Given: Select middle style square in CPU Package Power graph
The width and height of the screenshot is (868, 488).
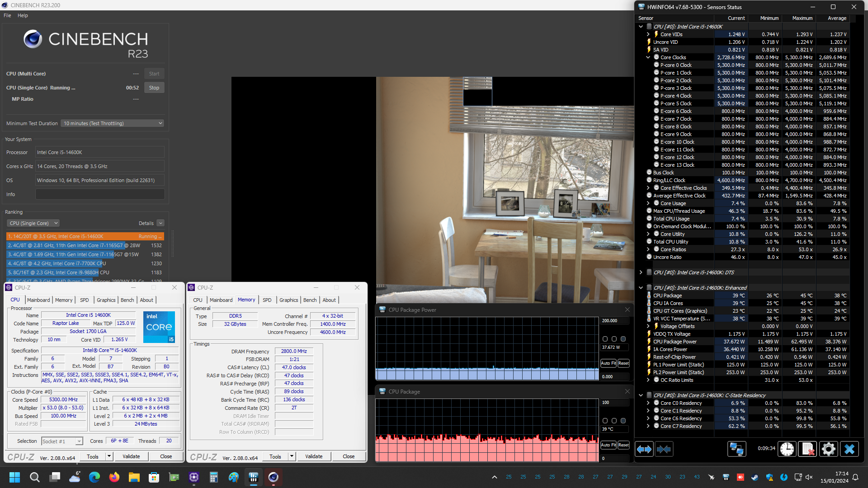Looking at the screenshot, I should pyautogui.click(x=614, y=339).
